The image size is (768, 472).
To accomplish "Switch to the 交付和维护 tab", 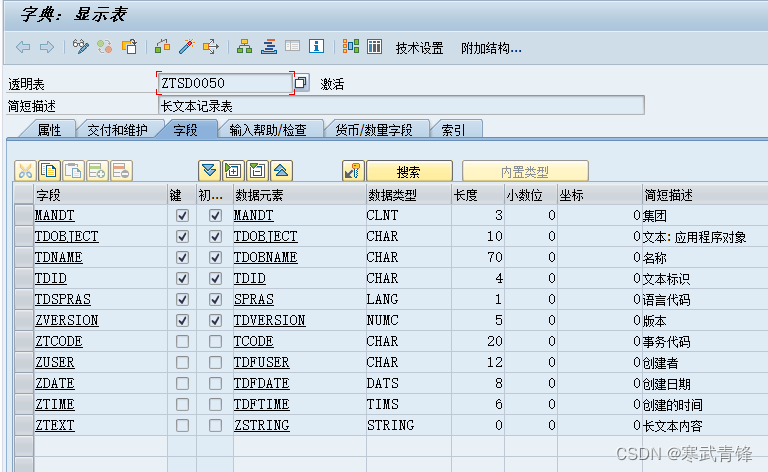I will pyautogui.click(x=117, y=130).
